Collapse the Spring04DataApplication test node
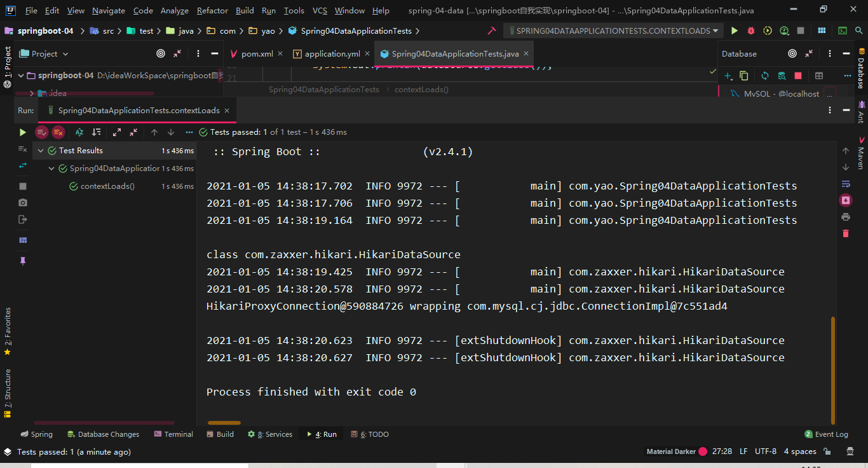This screenshot has width=868, height=468. coord(52,169)
